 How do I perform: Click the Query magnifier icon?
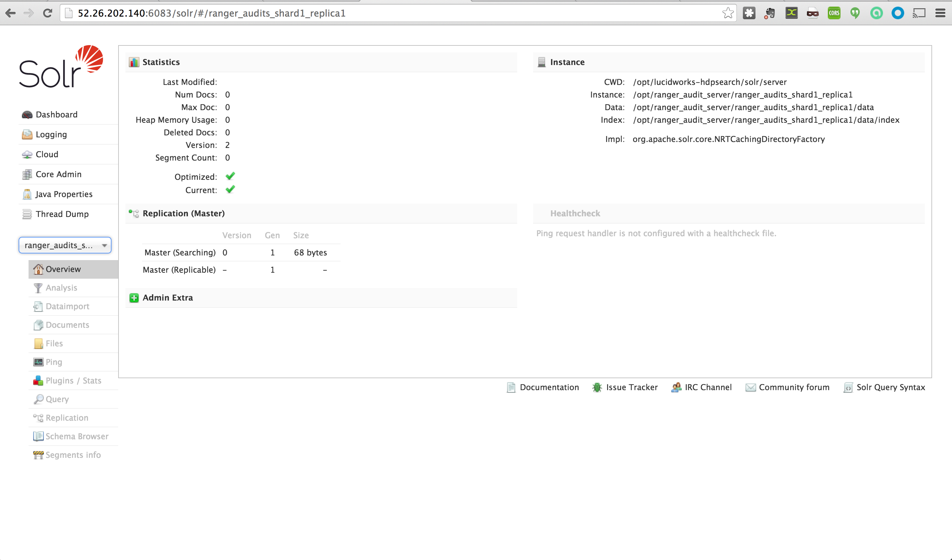pyautogui.click(x=38, y=399)
